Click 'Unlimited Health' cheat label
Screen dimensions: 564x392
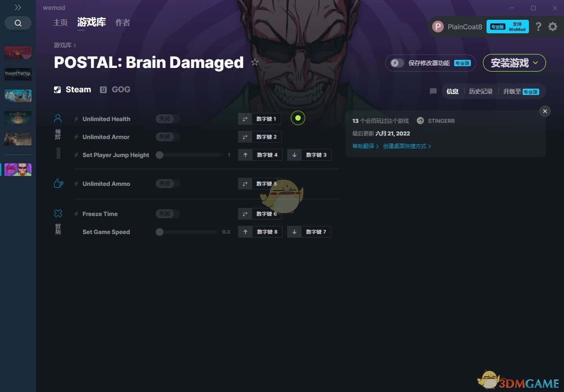[x=106, y=119]
